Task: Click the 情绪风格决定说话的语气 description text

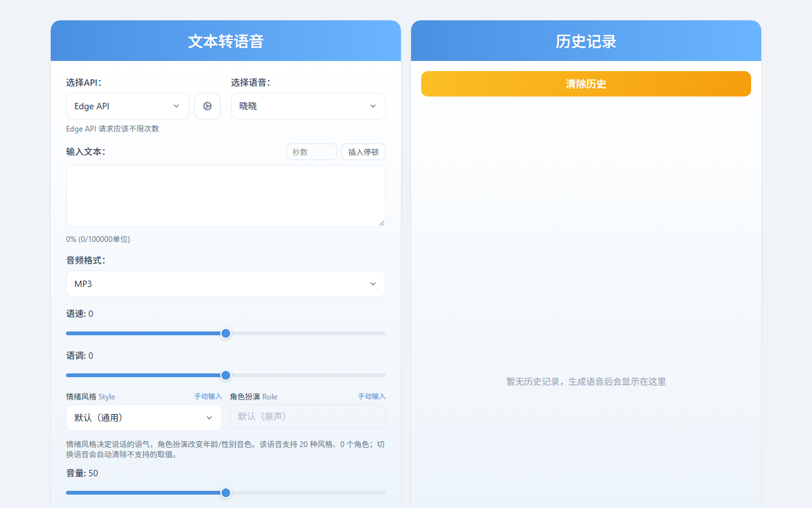Action: 225,450
